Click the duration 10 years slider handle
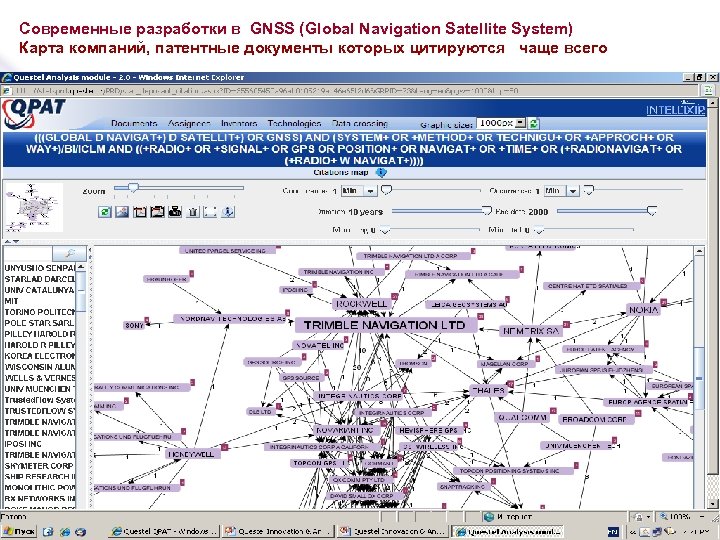 pos(487,211)
